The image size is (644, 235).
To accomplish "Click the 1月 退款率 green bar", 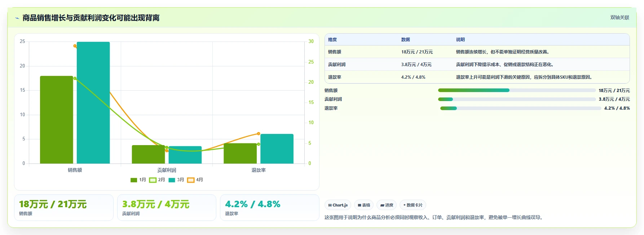I will click(240, 153).
